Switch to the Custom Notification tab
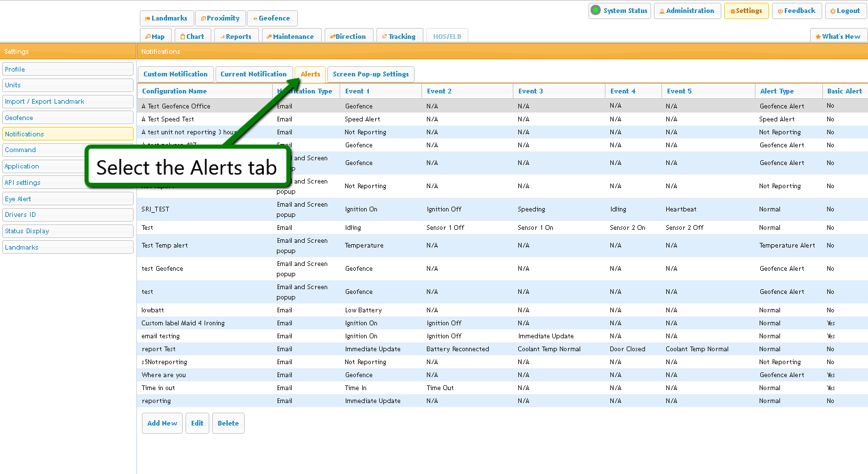The width and height of the screenshot is (868, 474). coord(175,74)
